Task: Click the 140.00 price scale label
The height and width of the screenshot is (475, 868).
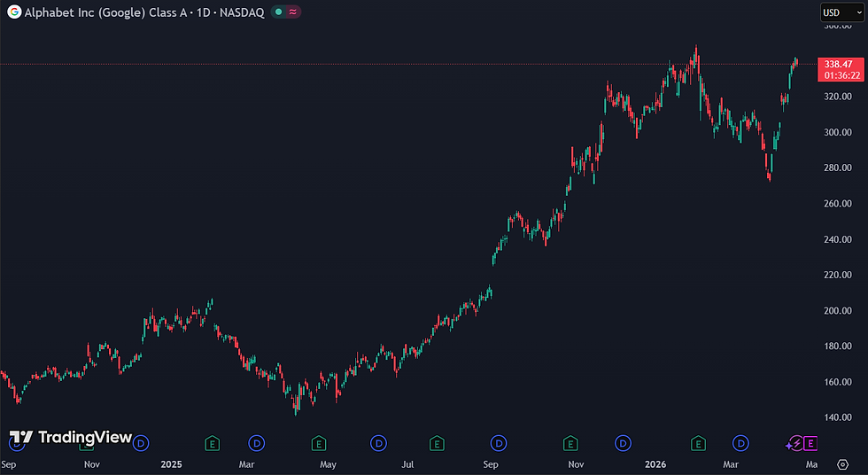Action: pyautogui.click(x=838, y=417)
